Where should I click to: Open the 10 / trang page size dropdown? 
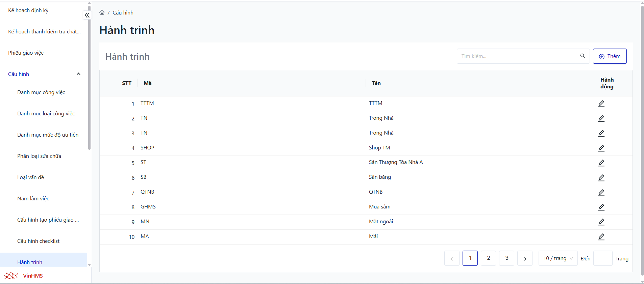pyautogui.click(x=558, y=258)
